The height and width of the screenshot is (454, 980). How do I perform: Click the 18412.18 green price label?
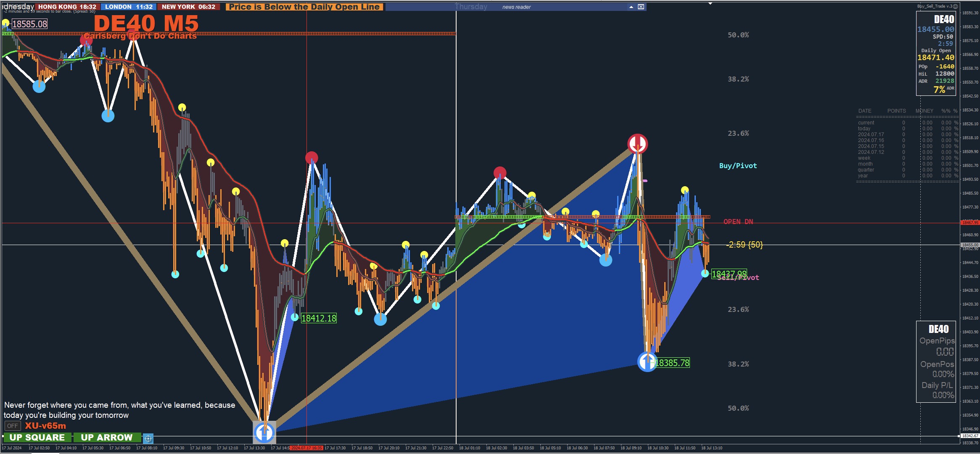(319, 318)
